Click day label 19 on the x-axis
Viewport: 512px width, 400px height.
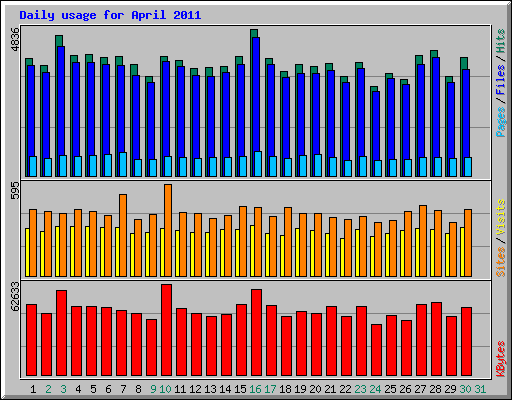[x=300, y=389]
